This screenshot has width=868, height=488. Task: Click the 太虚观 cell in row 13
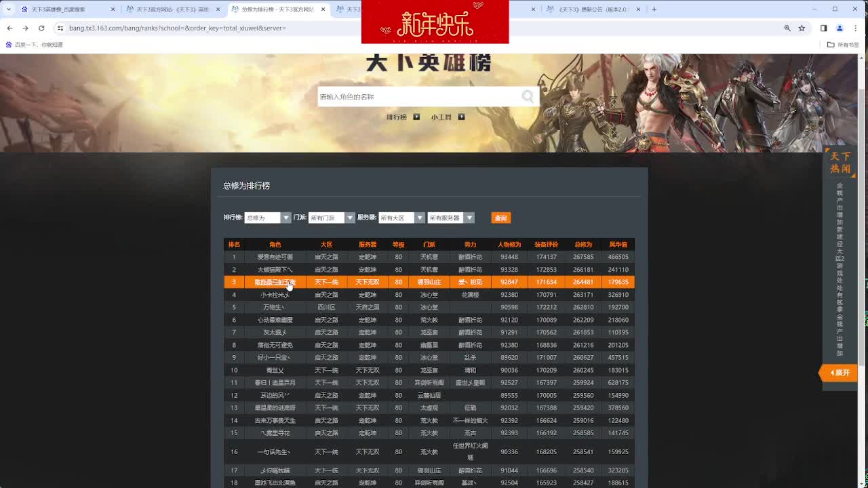[x=429, y=408]
